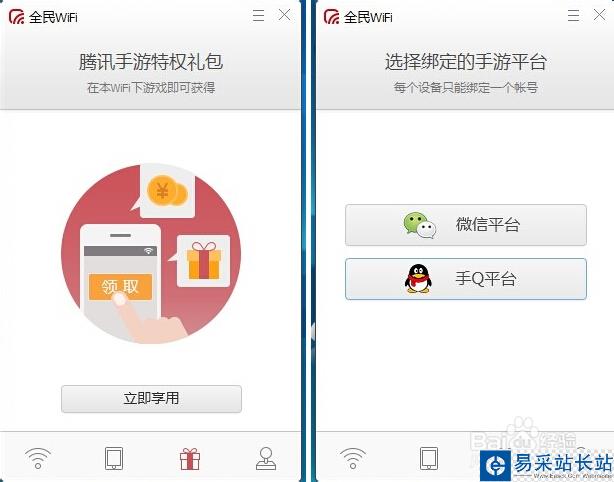614x482 pixels.
Task: Close the right 全民WiFi window
Action: coord(600,15)
